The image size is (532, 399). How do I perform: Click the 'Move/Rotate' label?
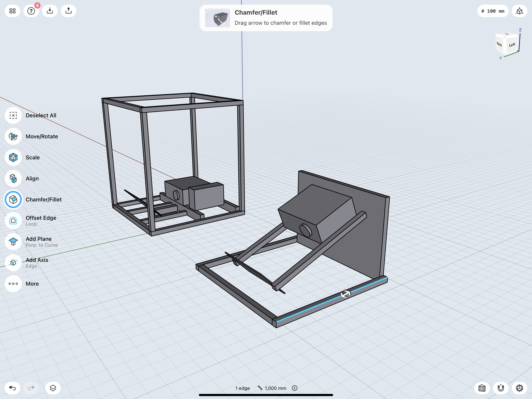[42, 136]
